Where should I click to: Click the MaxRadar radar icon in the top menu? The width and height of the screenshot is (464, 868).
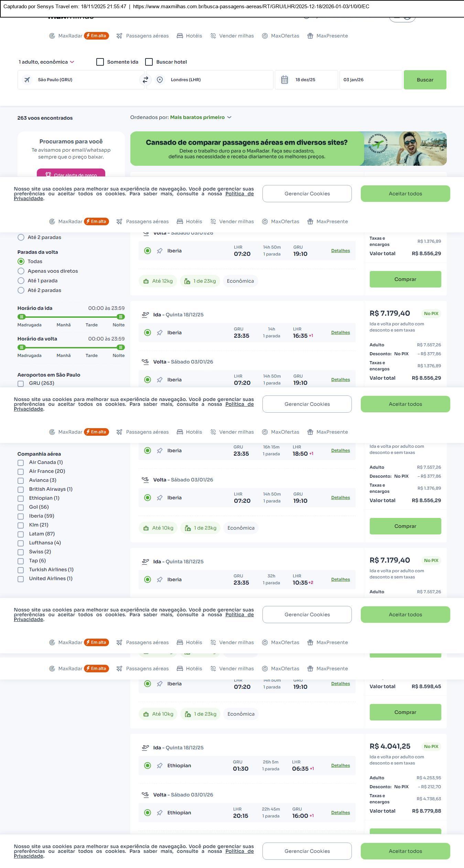click(52, 36)
